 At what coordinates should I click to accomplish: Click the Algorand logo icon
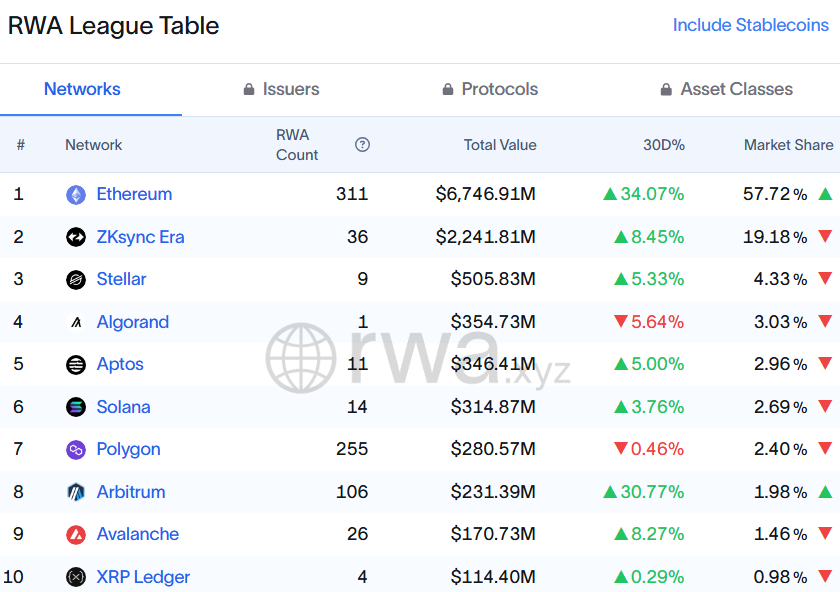point(76,322)
